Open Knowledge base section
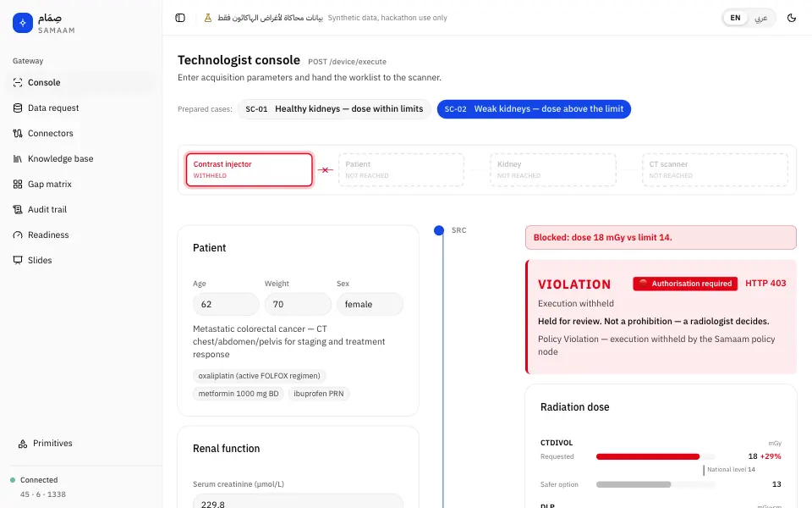The image size is (812, 508). [x=83, y=158]
